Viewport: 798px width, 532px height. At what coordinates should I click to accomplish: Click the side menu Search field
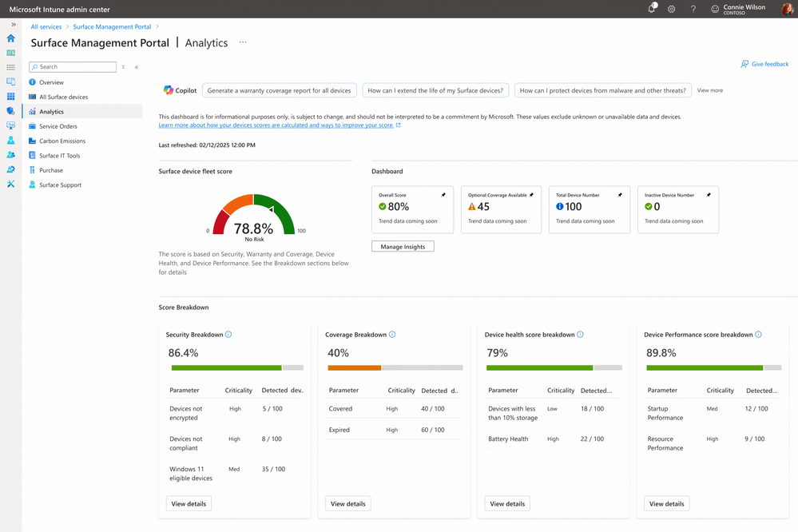[x=73, y=66]
